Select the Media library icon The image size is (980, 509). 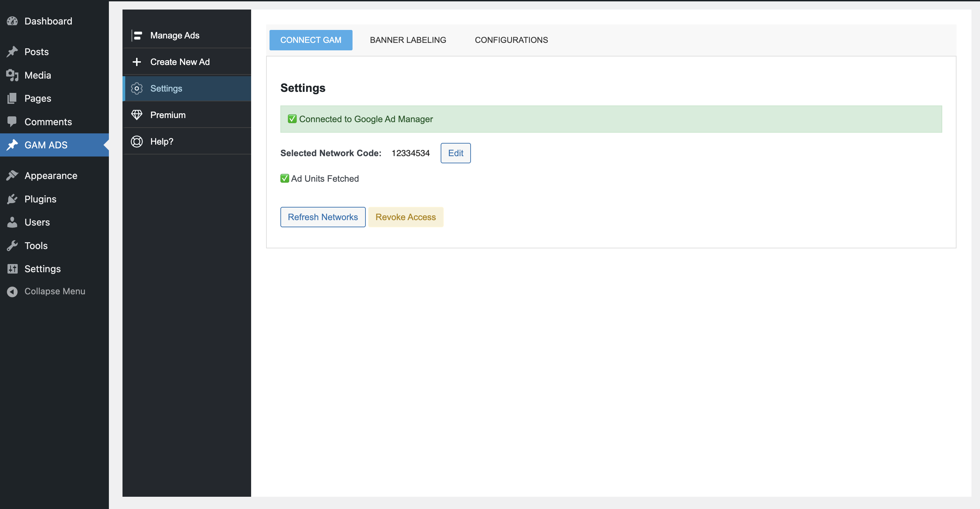(x=12, y=75)
